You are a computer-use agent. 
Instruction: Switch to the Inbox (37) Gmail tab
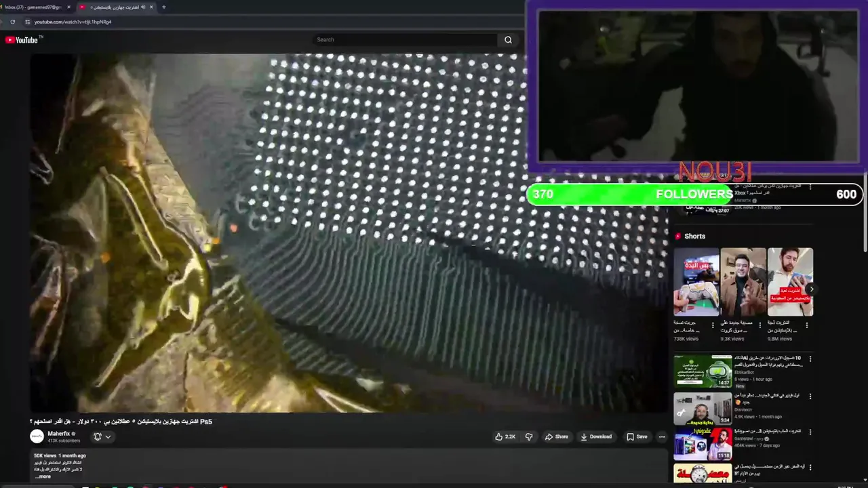33,7
